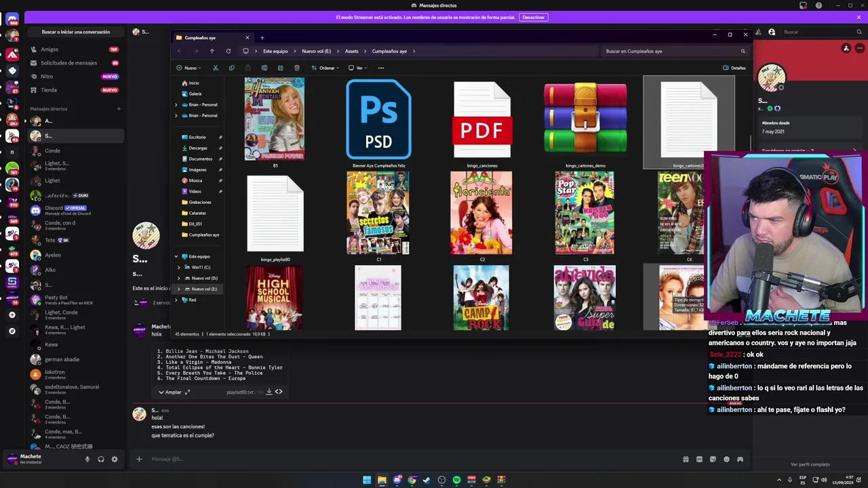
Task: Open the Ayelen direct message
Action: [x=75, y=255]
